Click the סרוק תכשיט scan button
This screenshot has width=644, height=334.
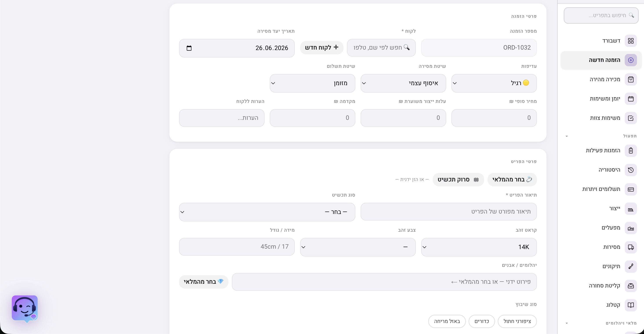[458, 180]
